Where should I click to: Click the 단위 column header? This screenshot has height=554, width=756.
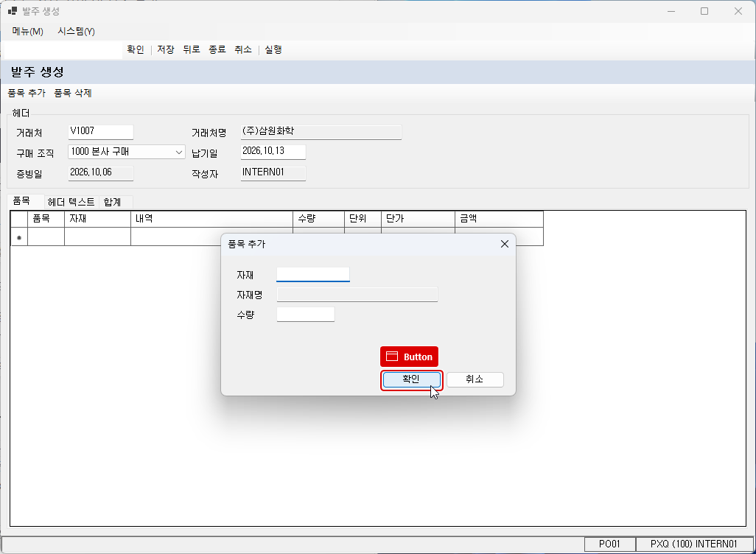point(363,219)
